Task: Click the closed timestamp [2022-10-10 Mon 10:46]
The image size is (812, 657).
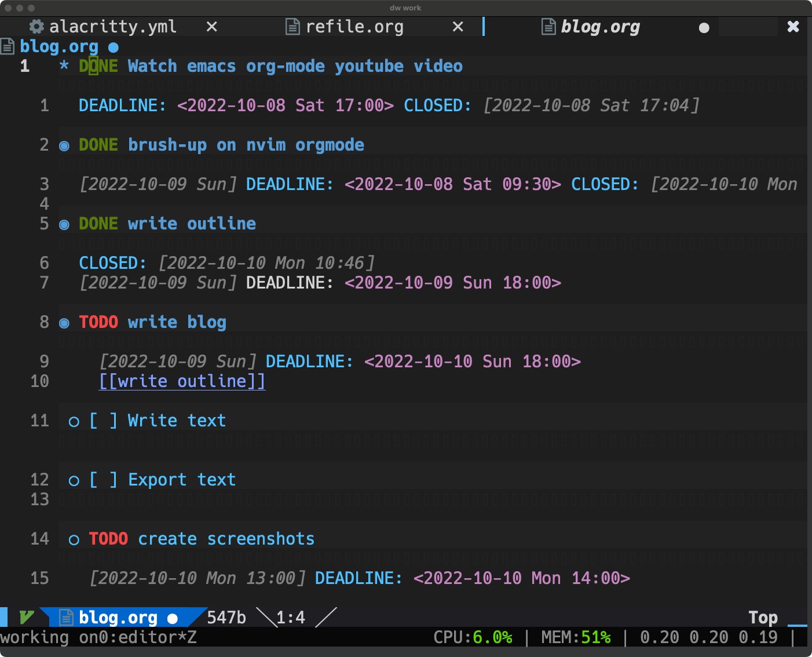Action: click(266, 263)
